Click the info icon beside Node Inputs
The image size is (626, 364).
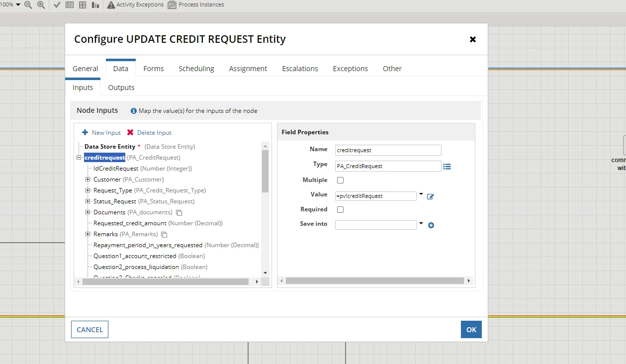[x=134, y=111]
